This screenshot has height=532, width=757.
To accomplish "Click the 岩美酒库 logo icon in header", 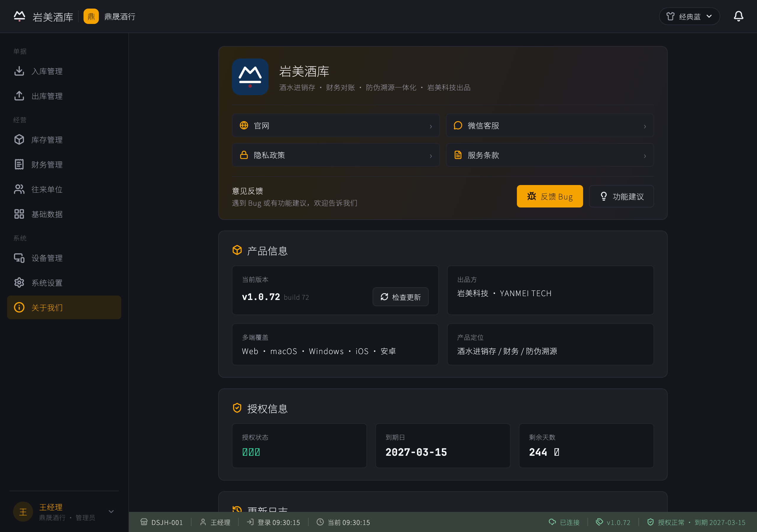I will point(20,16).
